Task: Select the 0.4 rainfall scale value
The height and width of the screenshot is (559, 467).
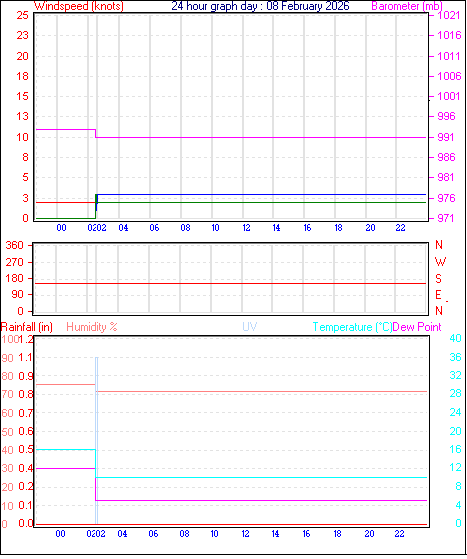Action: pos(26,468)
